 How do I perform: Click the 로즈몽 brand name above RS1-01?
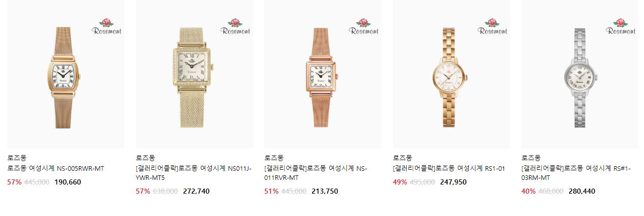[402, 158]
